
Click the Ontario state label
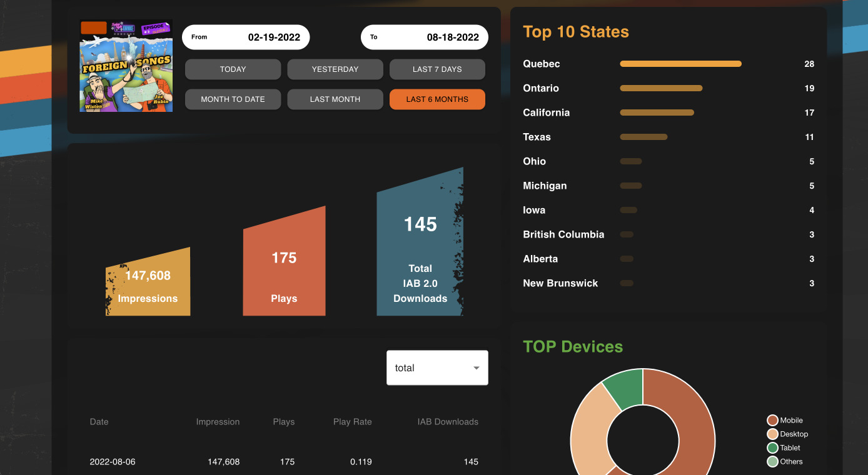pyautogui.click(x=541, y=88)
